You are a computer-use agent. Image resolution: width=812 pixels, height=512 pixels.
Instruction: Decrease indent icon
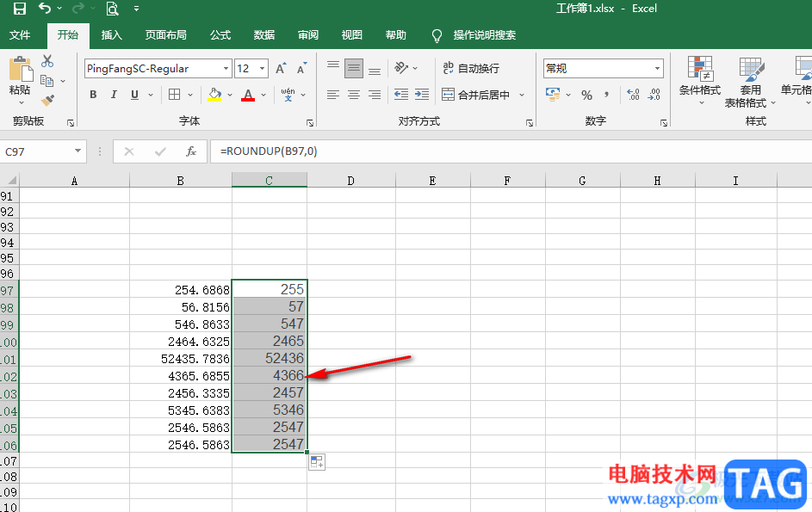[x=400, y=95]
